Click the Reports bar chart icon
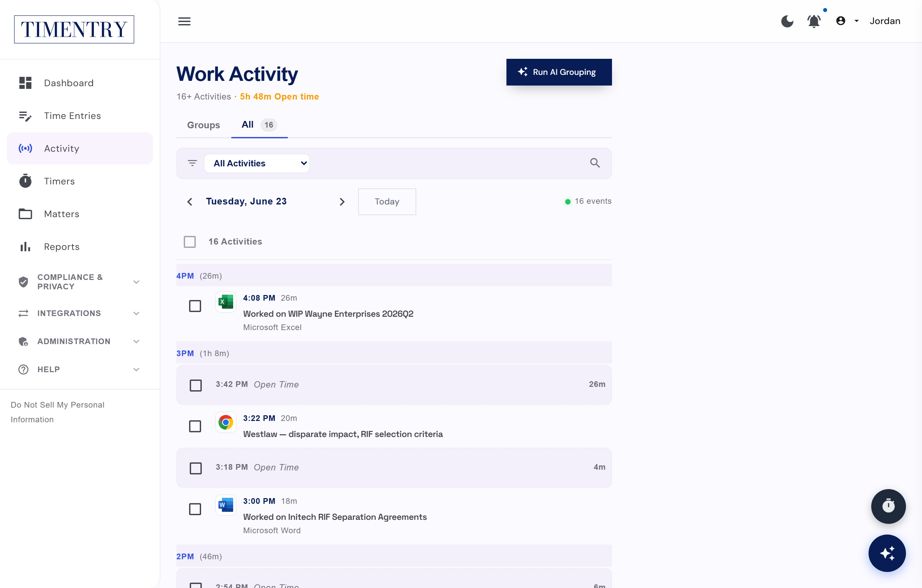922x588 pixels. coord(25,247)
